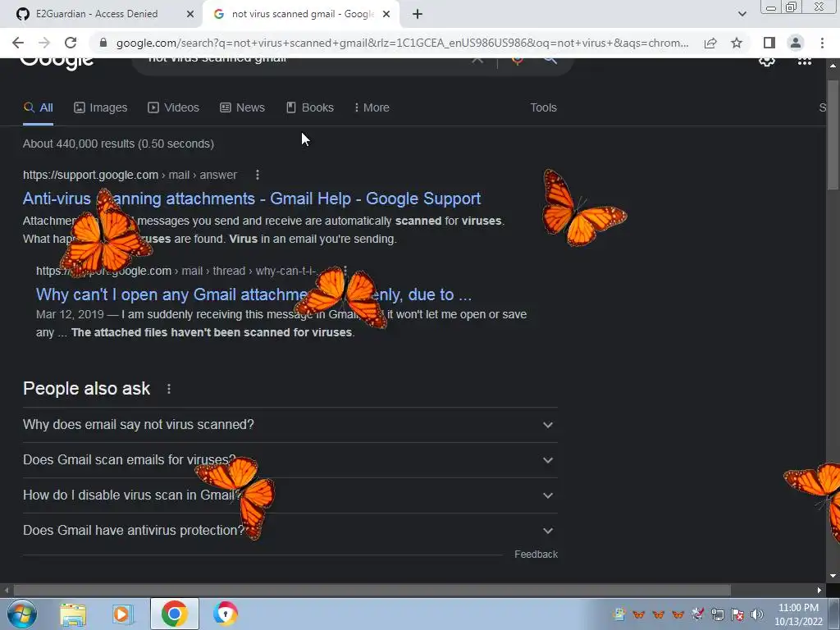Launch Windows Media Player from the taskbar
The height and width of the screenshot is (630, 840).
tap(123, 614)
